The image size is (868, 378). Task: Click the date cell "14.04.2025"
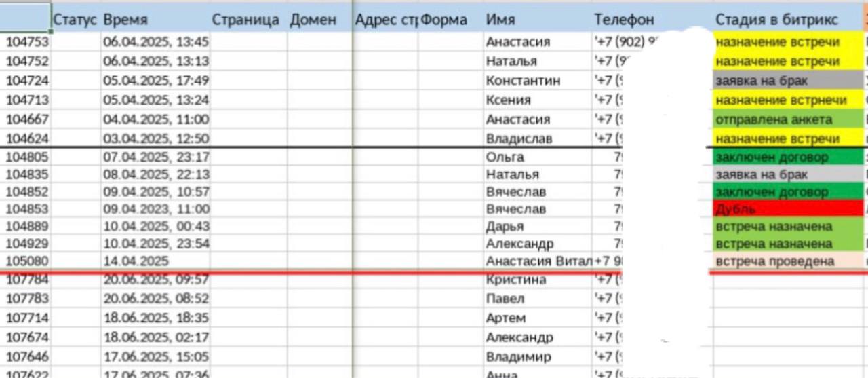point(136,261)
